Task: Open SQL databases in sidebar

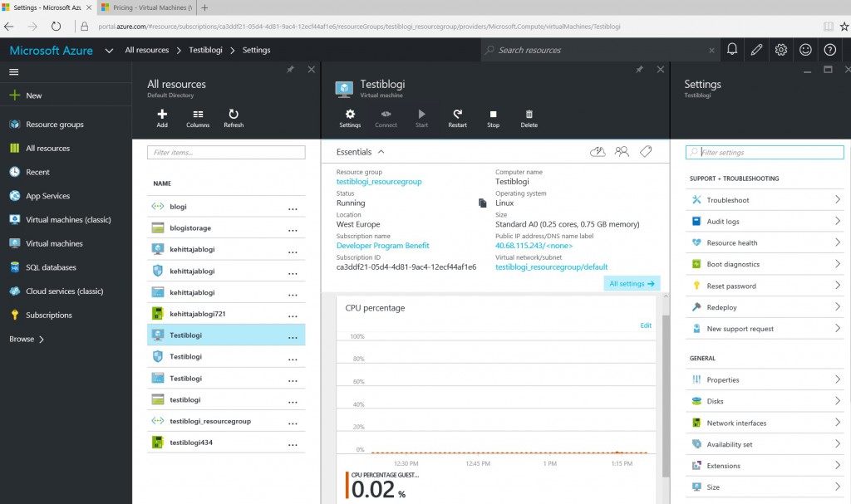Action: point(66,267)
